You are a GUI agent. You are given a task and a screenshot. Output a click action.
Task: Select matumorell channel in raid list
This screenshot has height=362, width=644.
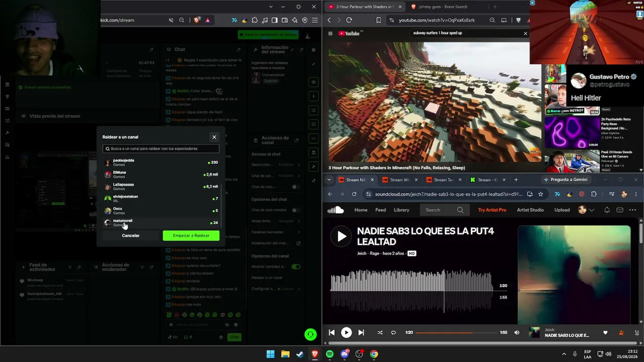coord(161,223)
